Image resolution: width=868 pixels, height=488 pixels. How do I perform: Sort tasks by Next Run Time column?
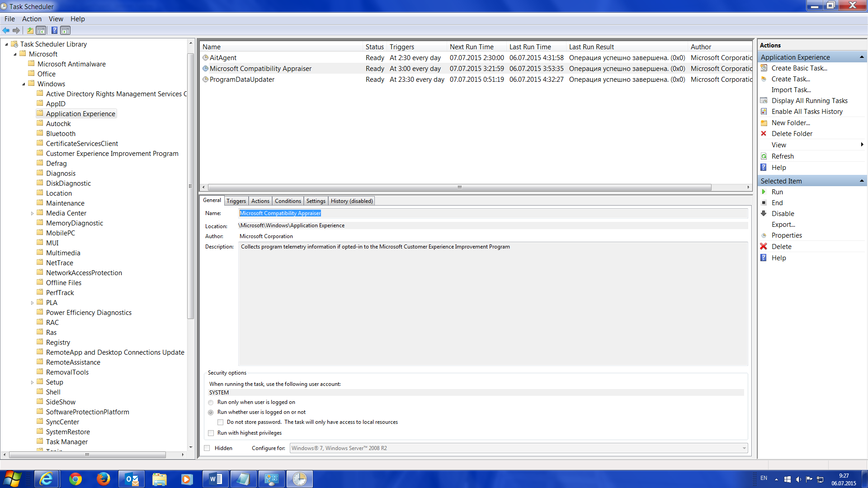tap(476, 47)
